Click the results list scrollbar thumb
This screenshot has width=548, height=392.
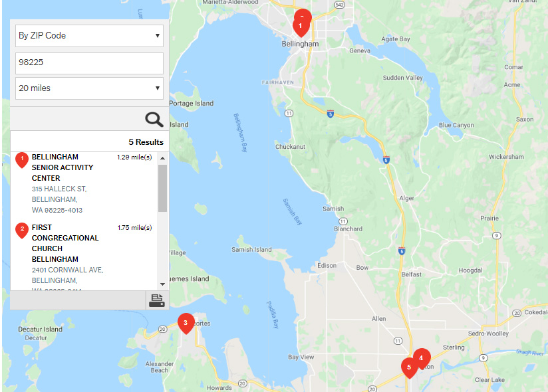click(x=162, y=188)
